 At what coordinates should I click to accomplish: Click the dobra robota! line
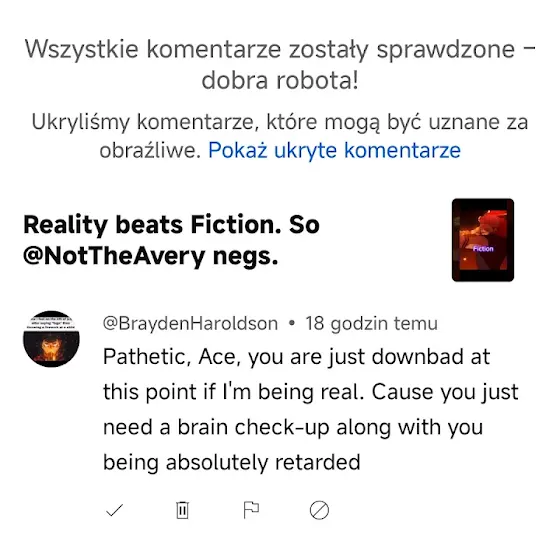pyautogui.click(x=280, y=80)
